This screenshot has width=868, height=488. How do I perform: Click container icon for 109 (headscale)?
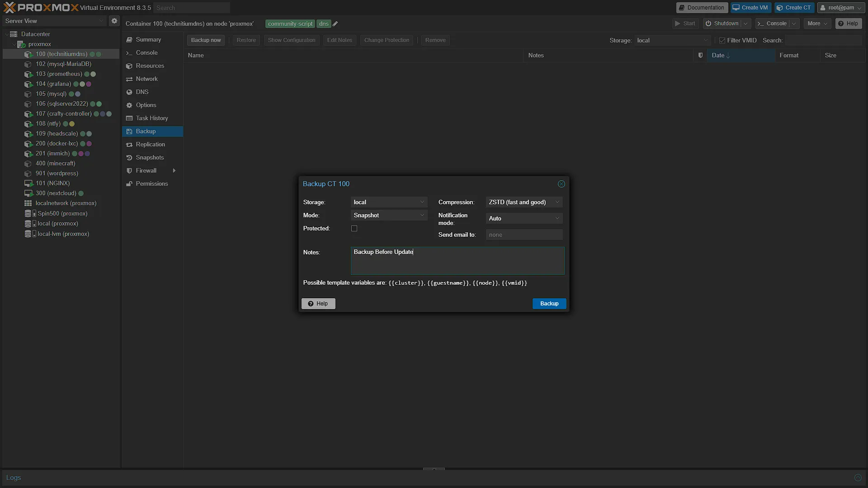tap(28, 134)
